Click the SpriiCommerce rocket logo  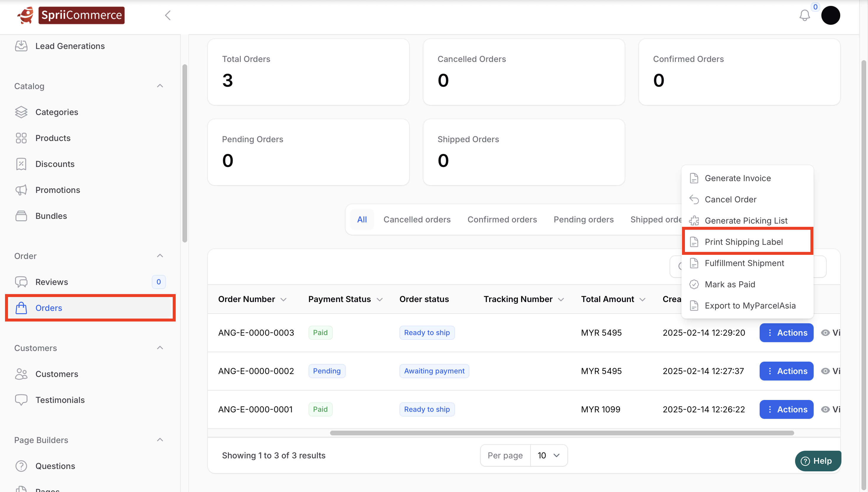pos(26,15)
